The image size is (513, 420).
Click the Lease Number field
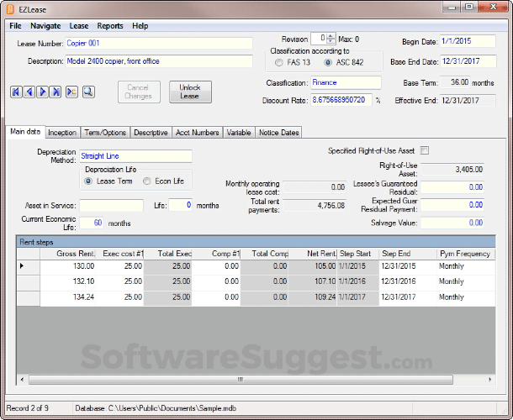point(159,44)
